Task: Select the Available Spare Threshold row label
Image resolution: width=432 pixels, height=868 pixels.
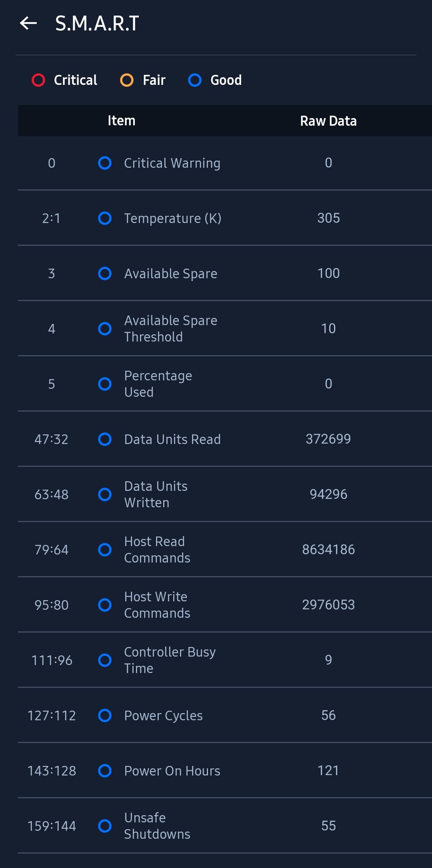Action: [x=171, y=329]
